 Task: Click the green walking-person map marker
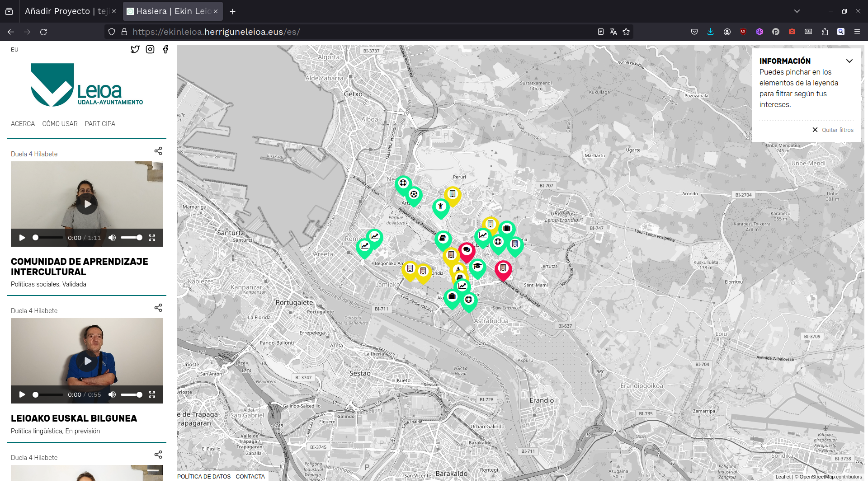point(441,207)
